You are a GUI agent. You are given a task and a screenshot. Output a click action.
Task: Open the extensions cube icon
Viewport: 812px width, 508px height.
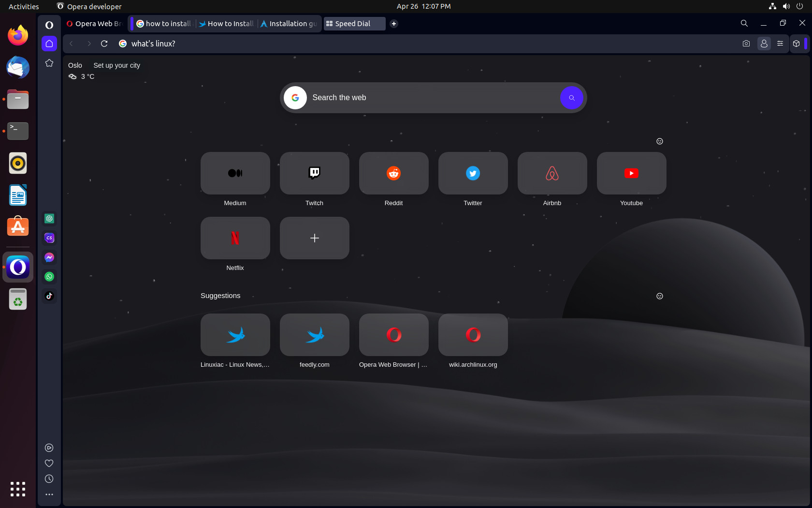click(797, 44)
